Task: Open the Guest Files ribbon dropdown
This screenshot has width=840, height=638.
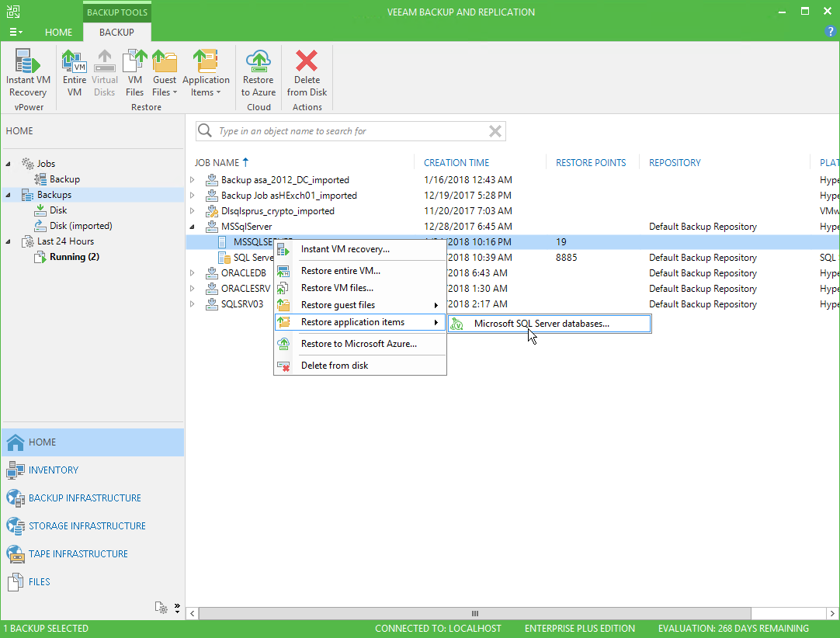Action: [x=165, y=74]
